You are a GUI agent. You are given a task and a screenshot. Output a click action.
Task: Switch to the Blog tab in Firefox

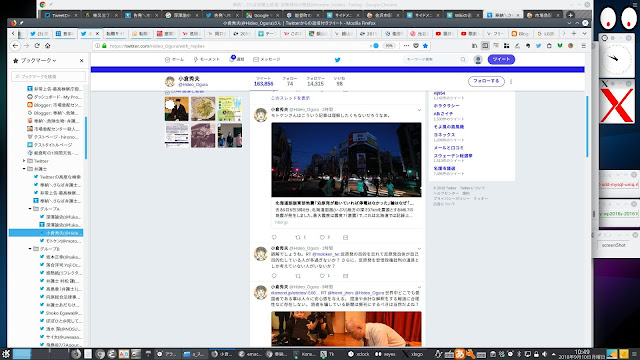pyautogui.click(x=520, y=34)
